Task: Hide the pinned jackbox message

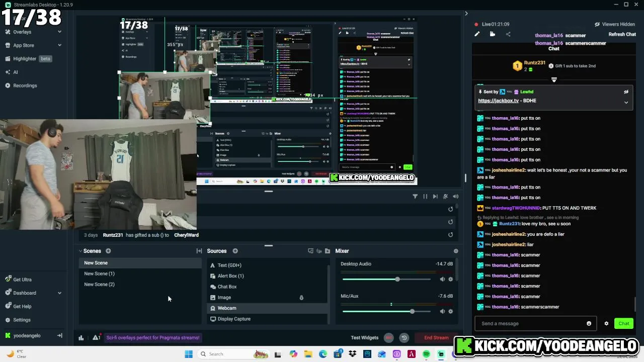Action: tap(626, 92)
